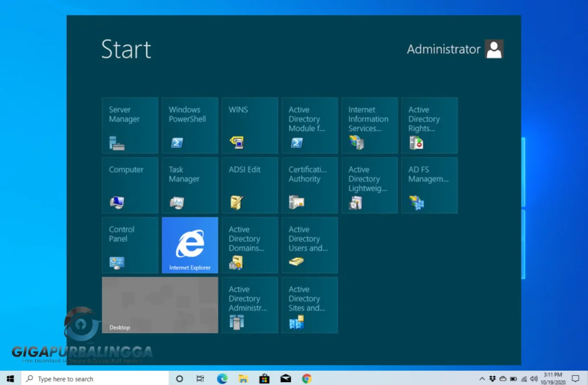Open Active Directory Sites and Services tile
The image size is (588, 385).
coord(310,305)
